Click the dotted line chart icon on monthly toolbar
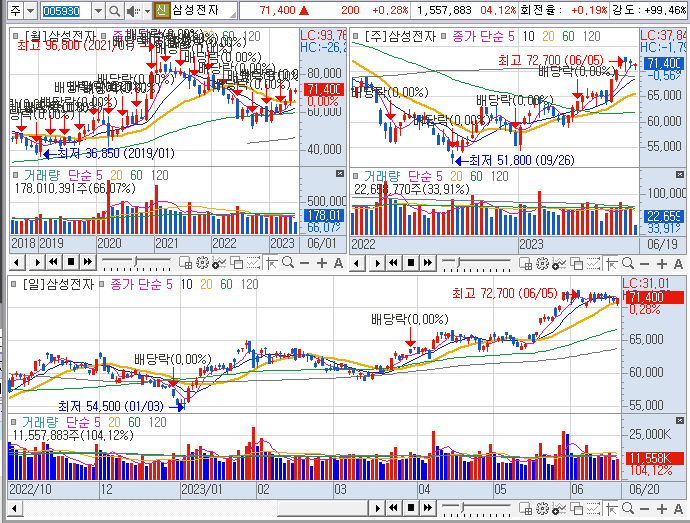The image size is (690, 523). click(253, 263)
